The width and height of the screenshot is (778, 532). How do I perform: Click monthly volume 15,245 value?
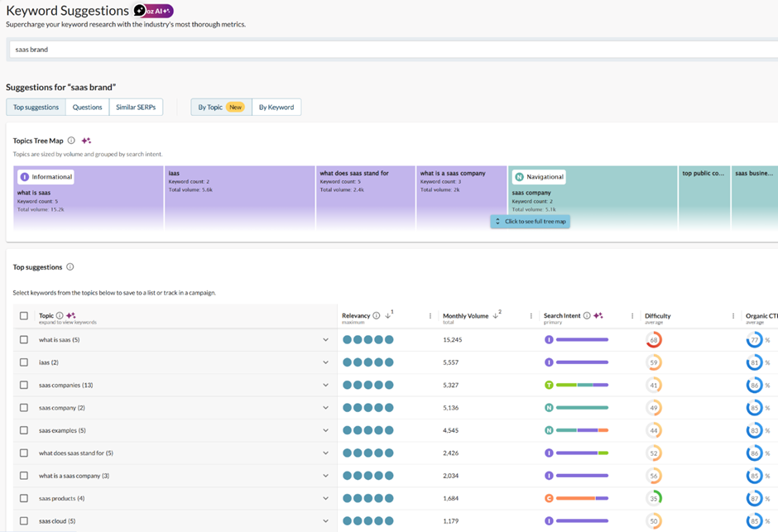coord(453,339)
